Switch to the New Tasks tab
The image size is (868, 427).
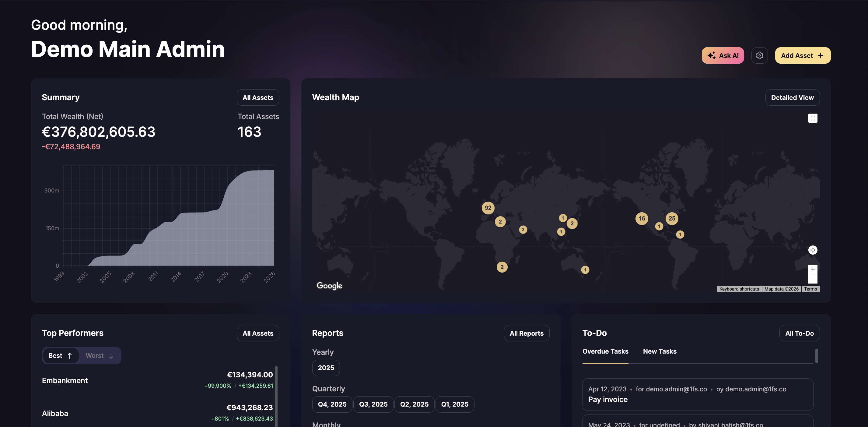pyautogui.click(x=660, y=351)
